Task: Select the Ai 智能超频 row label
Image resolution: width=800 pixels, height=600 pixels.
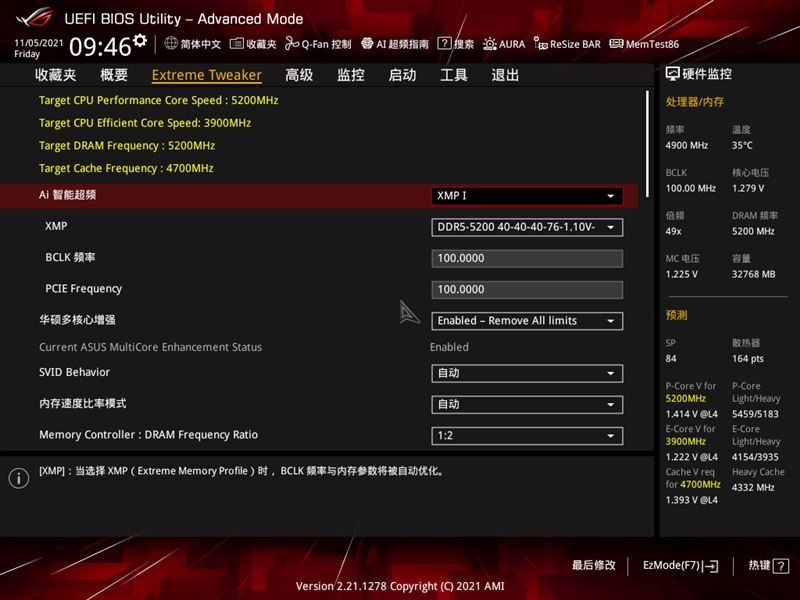Action: 67,195
